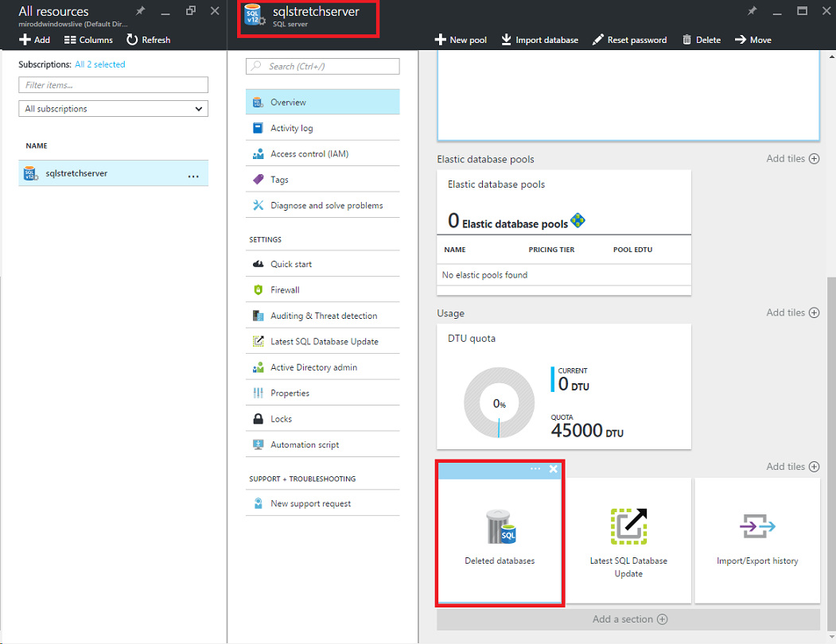Refresh the All resources list

pos(148,40)
